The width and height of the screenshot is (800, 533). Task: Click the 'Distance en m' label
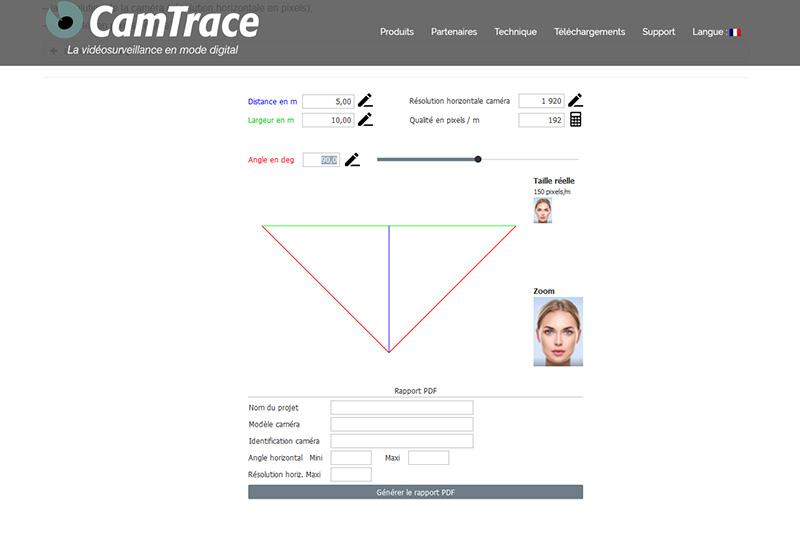coord(272,101)
